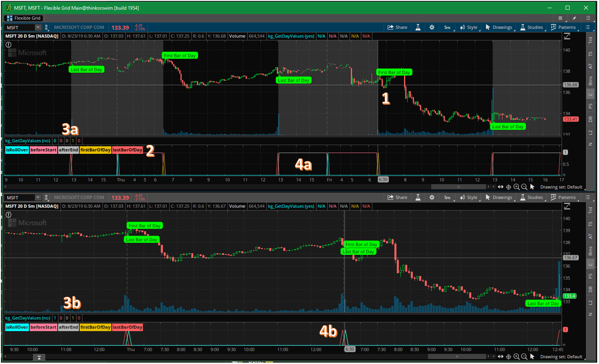The height and width of the screenshot is (364, 599).
Task: Open the 5m timeframe dropdown, lower chart
Action: [x=447, y=198]
